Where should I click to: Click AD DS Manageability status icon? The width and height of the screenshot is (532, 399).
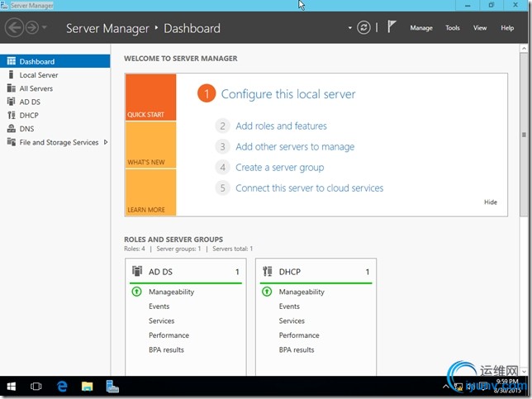tap(137, 292)
